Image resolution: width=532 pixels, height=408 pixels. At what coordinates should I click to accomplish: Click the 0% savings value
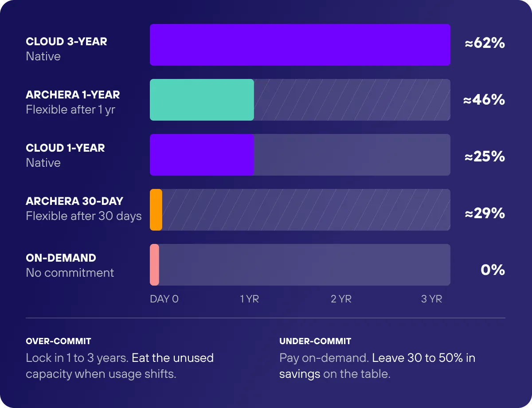(493, 271)
